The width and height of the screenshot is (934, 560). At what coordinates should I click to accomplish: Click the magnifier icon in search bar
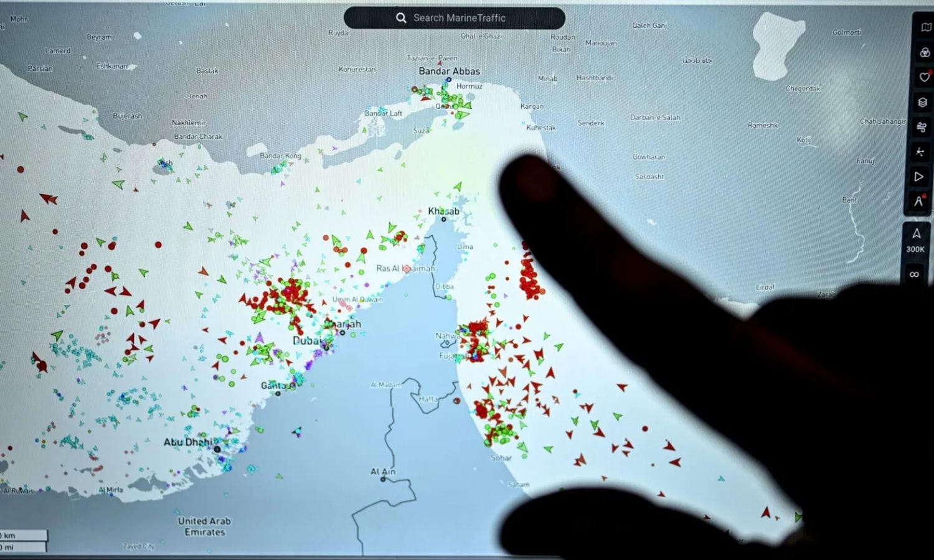point(401,18)
